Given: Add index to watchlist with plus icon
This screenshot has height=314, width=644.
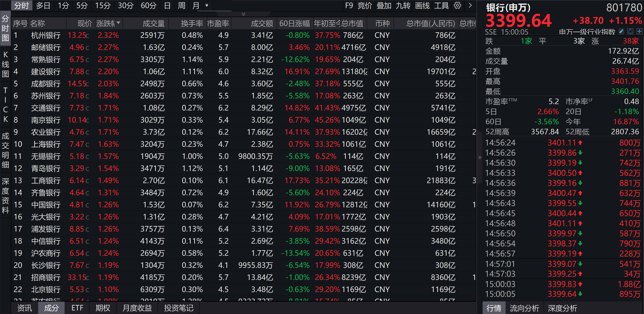Looking at the screenshot, I should click(639, 31).
